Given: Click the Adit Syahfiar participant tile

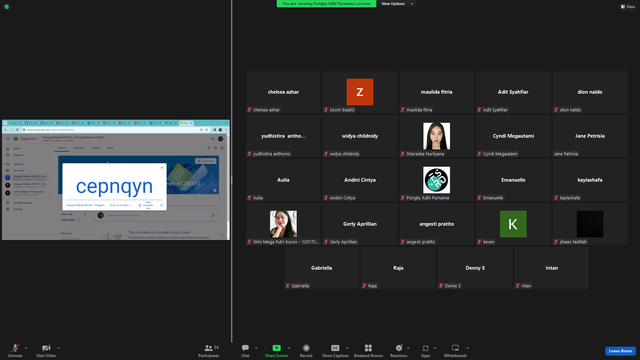Looking at the screenshot, I should tap(513, 92).
